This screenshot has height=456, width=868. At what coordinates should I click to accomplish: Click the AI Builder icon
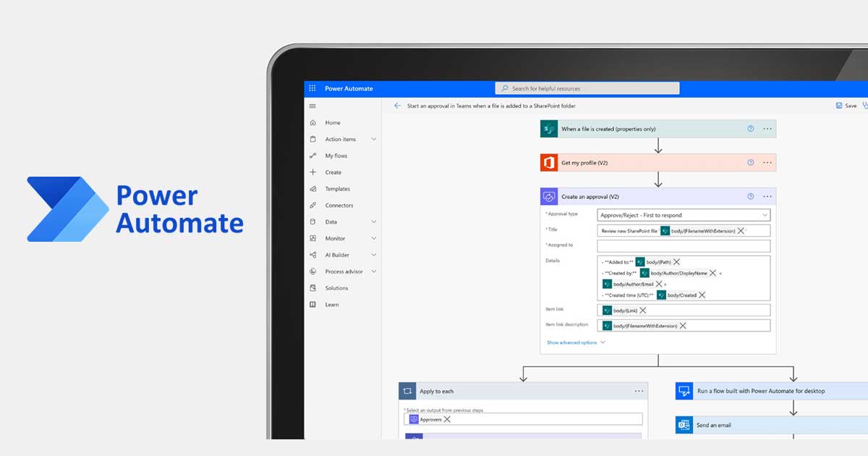click(x=312, y=255)
